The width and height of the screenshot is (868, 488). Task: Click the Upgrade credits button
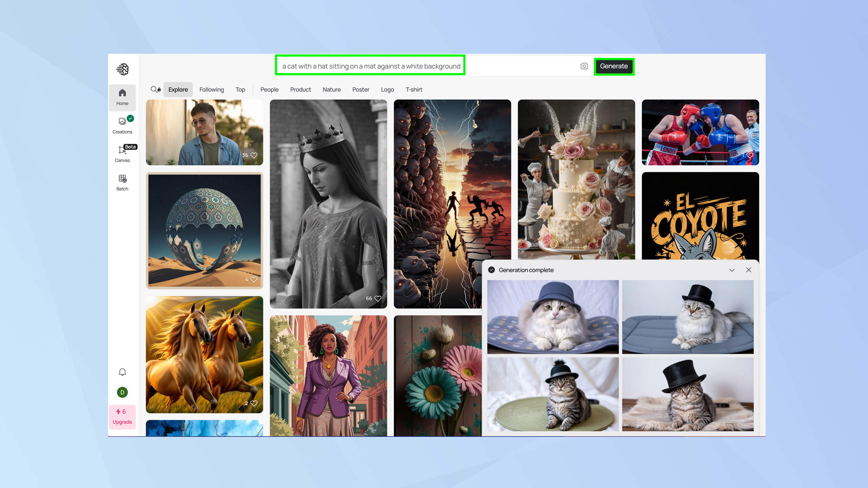tap(122, 417)
